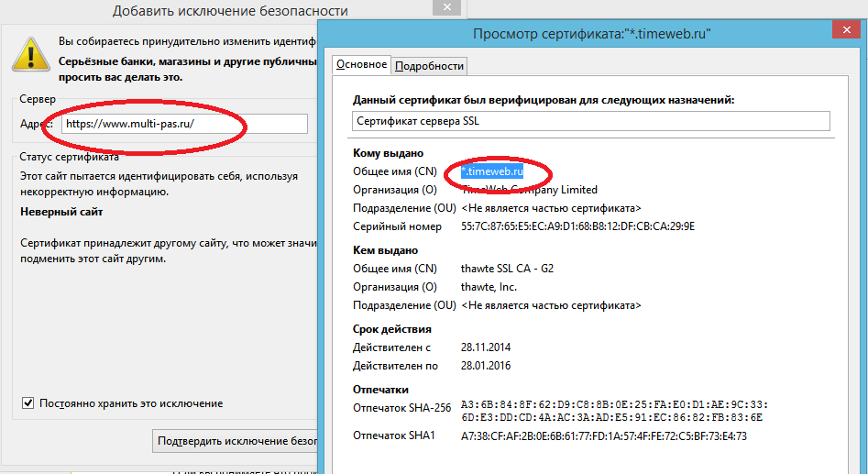Click the 'thawte SSL CA - G2' issuer name
Image resolution: width=868 pixels, height=474 pixels.
[x=507, y=269]
